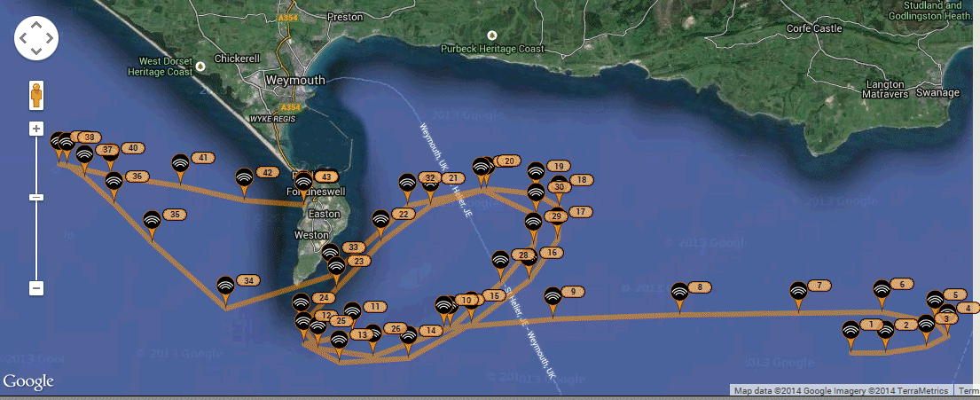This screenshot has height=400, width=980.
Task: Open the waypoint marker labeled 34
Action: tap(226, 286)
